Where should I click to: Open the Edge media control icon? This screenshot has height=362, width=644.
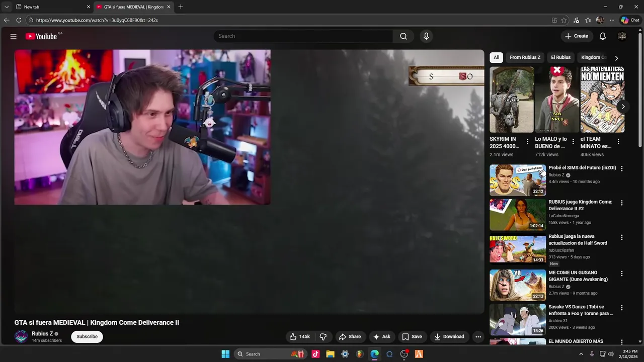click(x=576, y=20)
